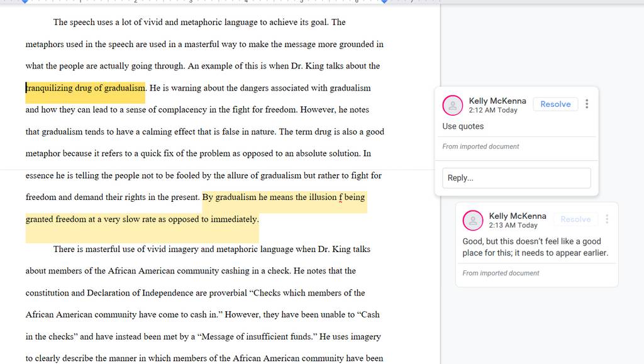Click 'Kelly McKenna' name on 2:13 AM comment

point(518,216)
